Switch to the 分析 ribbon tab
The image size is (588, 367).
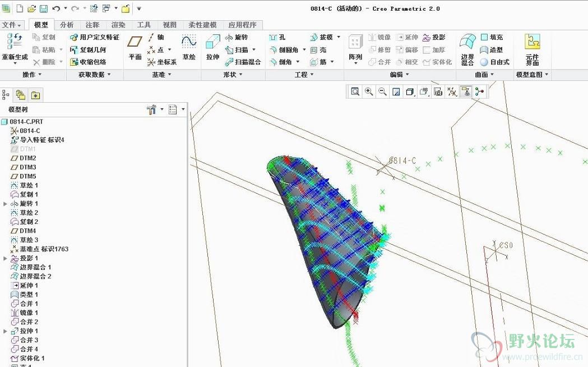pyautogui.click(x=66, y=25)
